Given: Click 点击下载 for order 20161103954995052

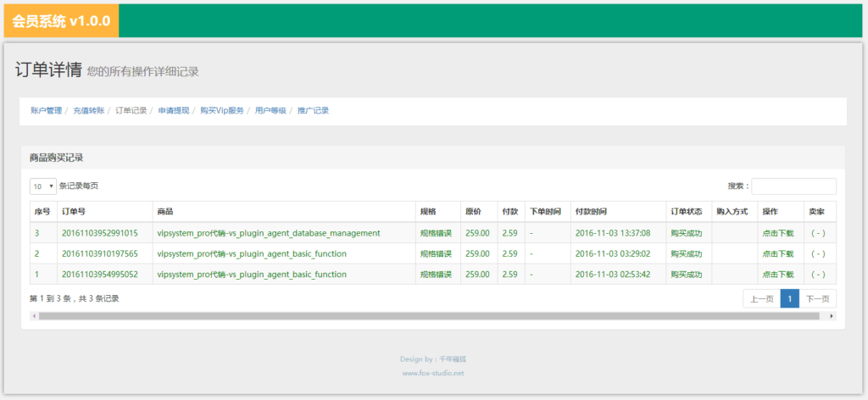Looking at the screenshot, I should 778,275.
